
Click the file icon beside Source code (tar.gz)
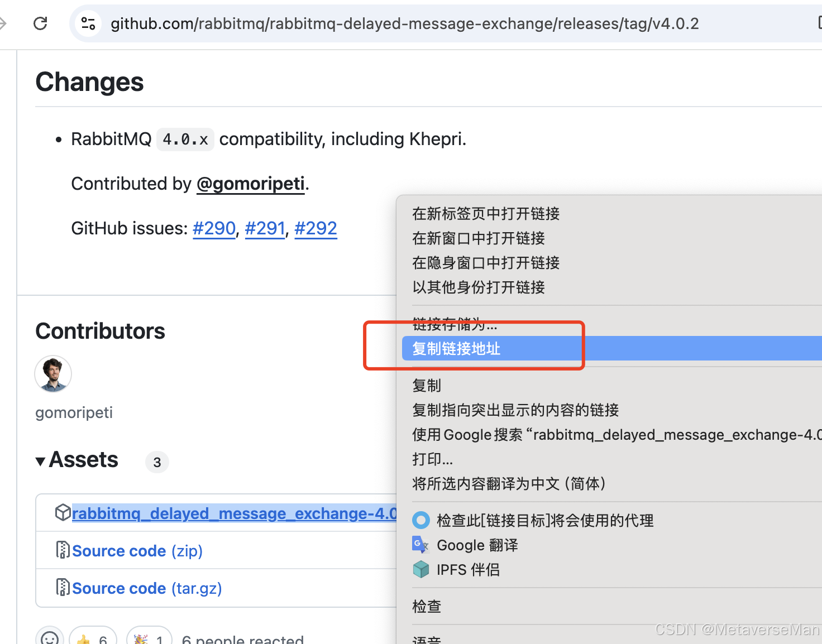click(63, 588)
